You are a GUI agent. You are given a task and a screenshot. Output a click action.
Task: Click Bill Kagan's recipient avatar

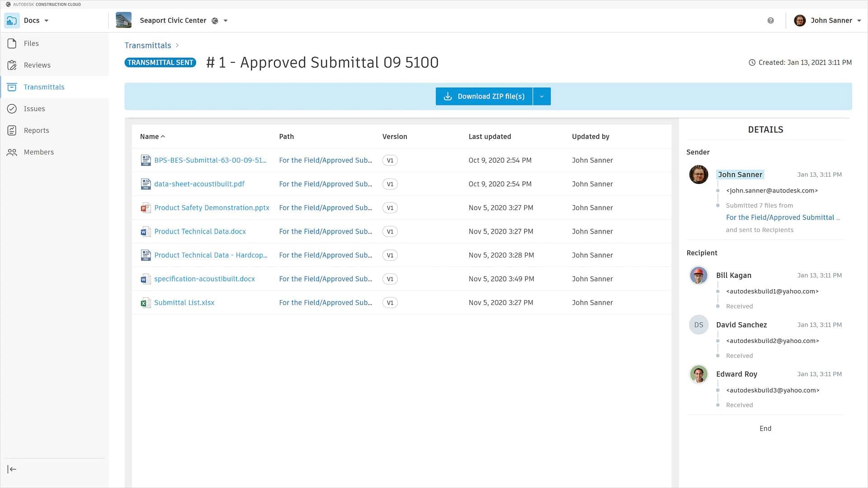[698, 275]
